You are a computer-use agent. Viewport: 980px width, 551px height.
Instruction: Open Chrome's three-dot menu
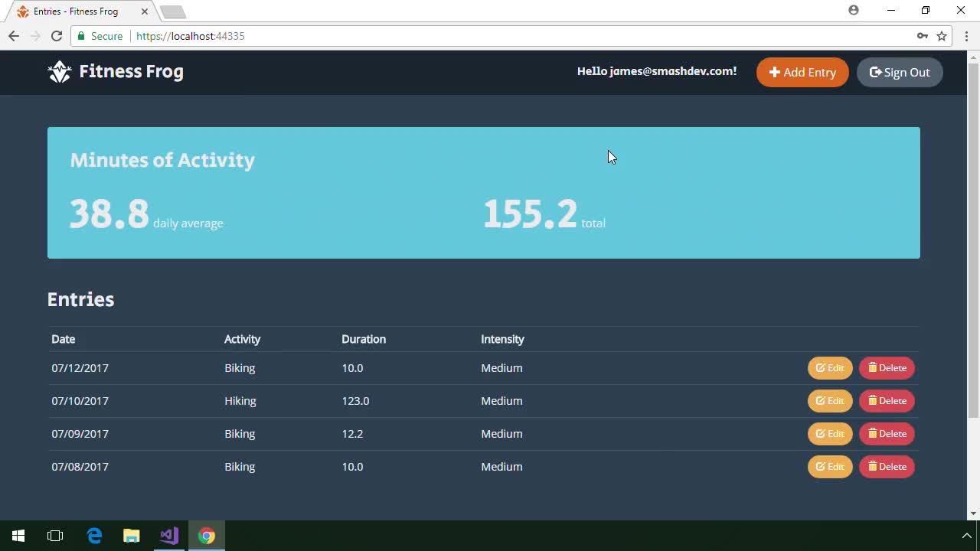tap(965, 36)
